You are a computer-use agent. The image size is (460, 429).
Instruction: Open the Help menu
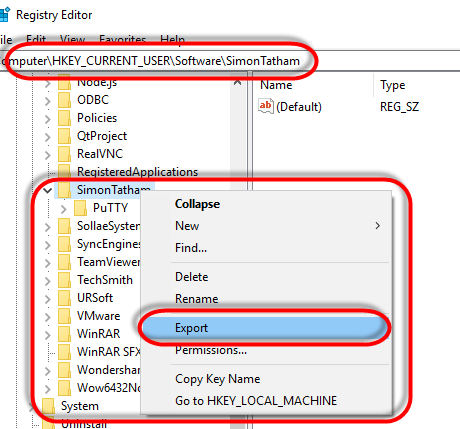tap(172, 40)
